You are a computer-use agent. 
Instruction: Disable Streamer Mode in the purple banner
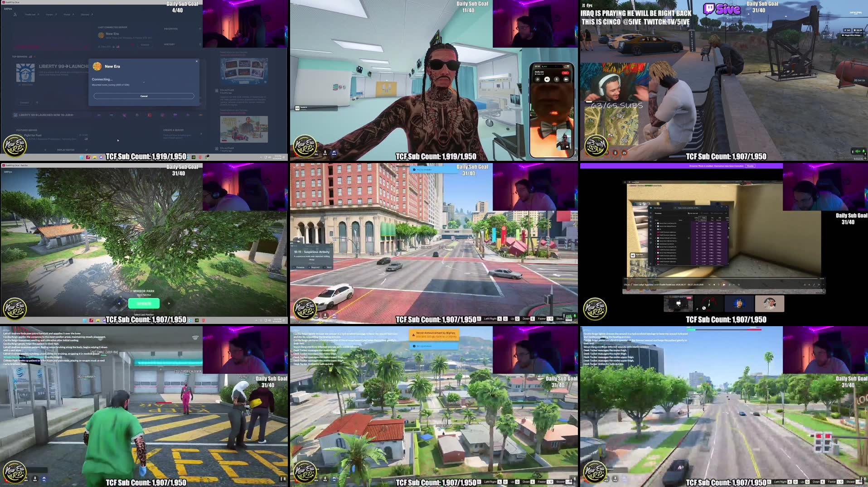(x=750, y=166)
